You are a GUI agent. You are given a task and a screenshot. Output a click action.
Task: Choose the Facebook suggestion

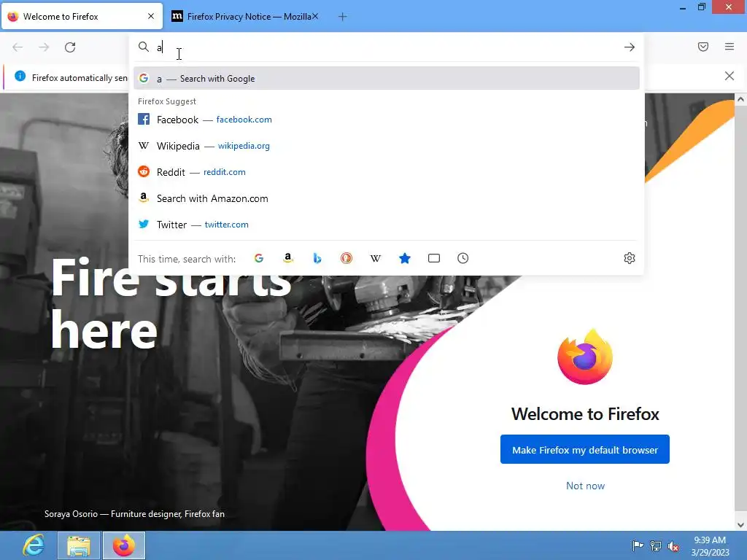387,120
